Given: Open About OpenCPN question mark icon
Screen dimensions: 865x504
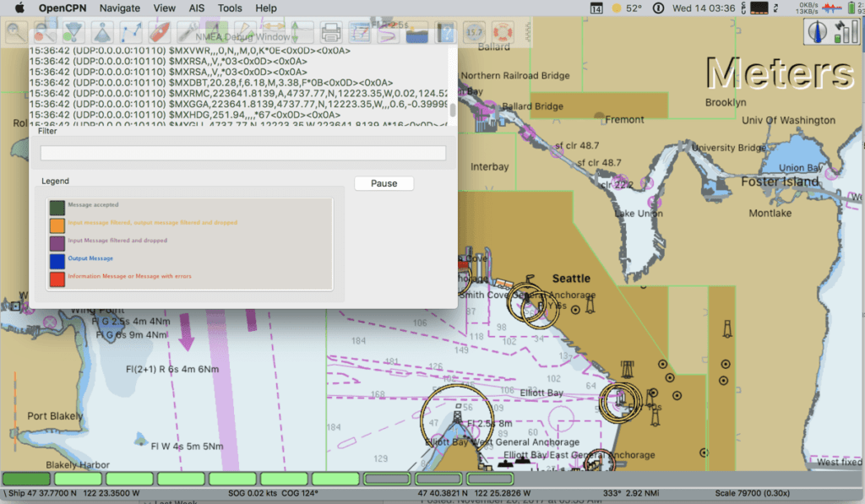Looking at the screenshot, I should coord(446,33).
